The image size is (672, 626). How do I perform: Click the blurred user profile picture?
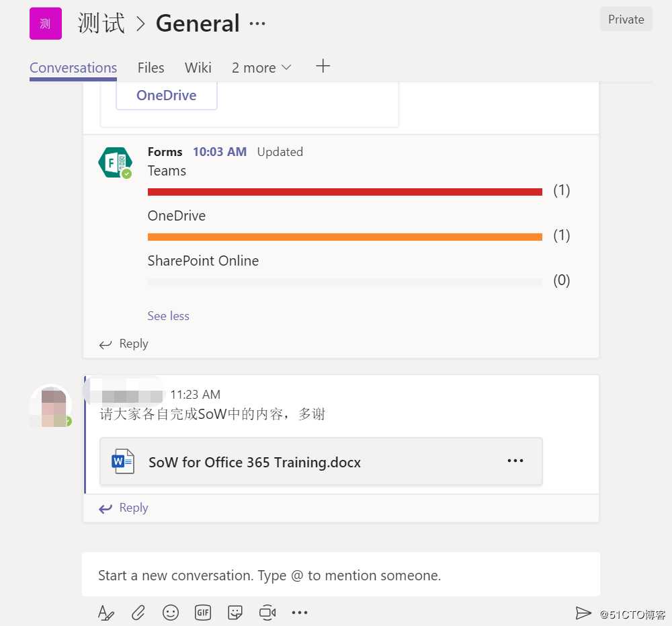pos(52,407)
